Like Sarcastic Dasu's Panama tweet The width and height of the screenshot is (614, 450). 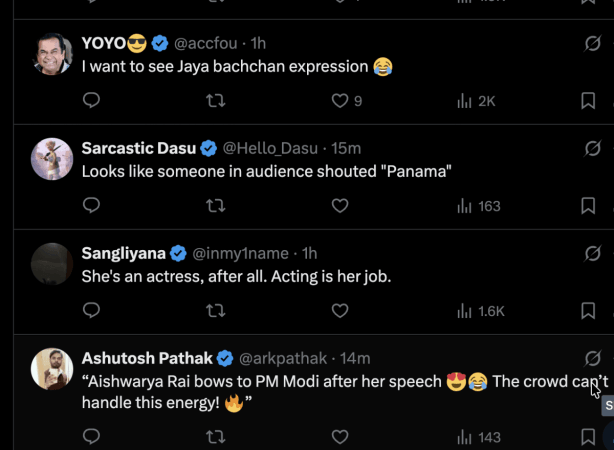(340, 205)
